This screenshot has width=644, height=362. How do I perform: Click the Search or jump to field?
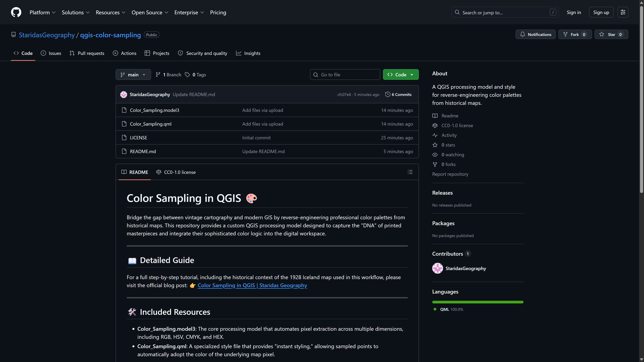coord(505,12)
